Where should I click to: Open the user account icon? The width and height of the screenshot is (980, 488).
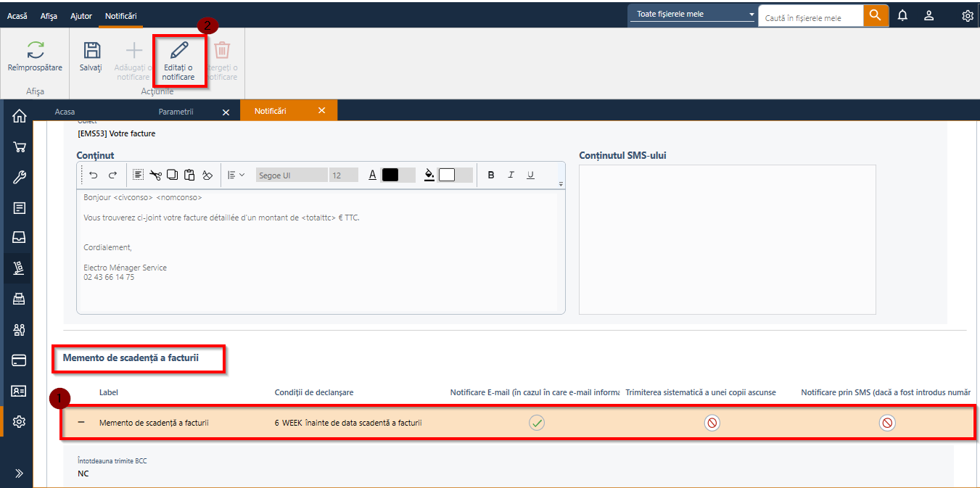click(x=928, y=15)
